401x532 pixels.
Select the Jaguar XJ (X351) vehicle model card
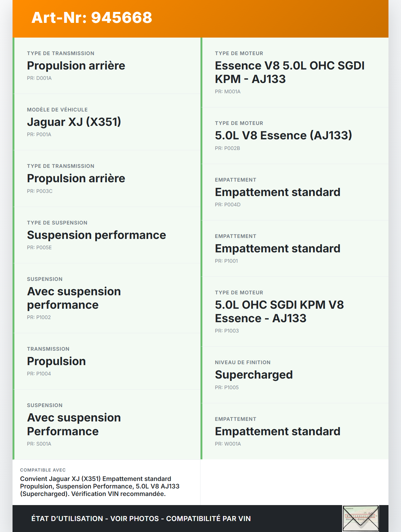(x=107, y=122)
